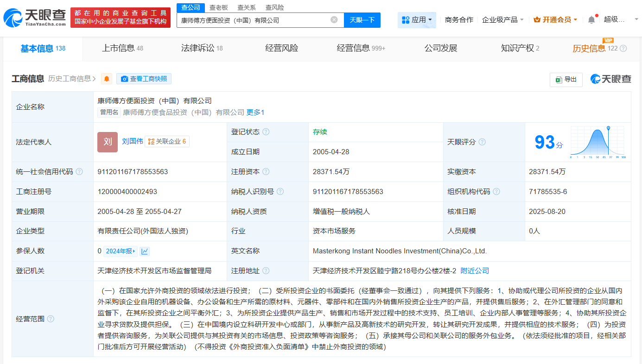Image resolution: width=642 pixels, height=364 pixels.
Task: Expand 更多1 under 曾用名
Action: click(255, 112)
